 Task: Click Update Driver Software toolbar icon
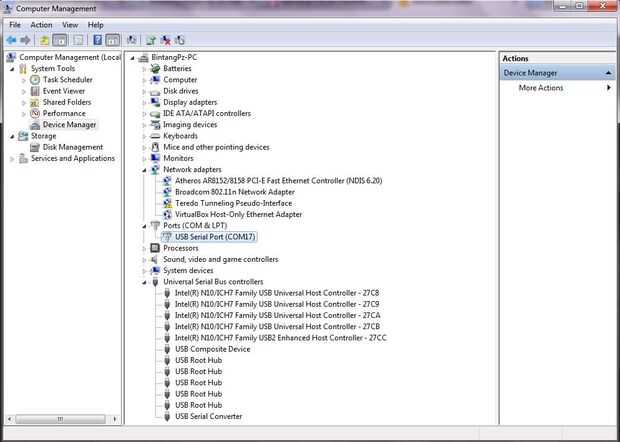tap(150, 40)
